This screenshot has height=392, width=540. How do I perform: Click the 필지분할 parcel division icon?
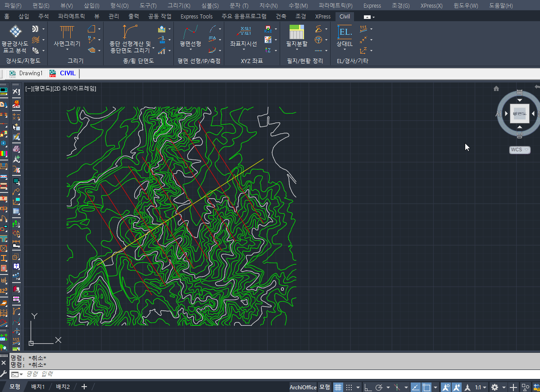click(x=297, y=32)
